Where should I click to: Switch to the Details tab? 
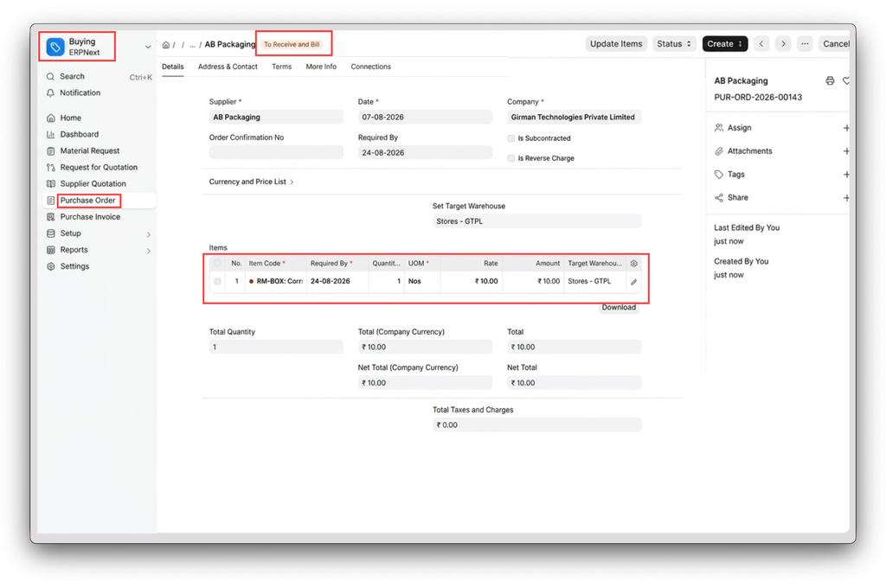(173, 67)
